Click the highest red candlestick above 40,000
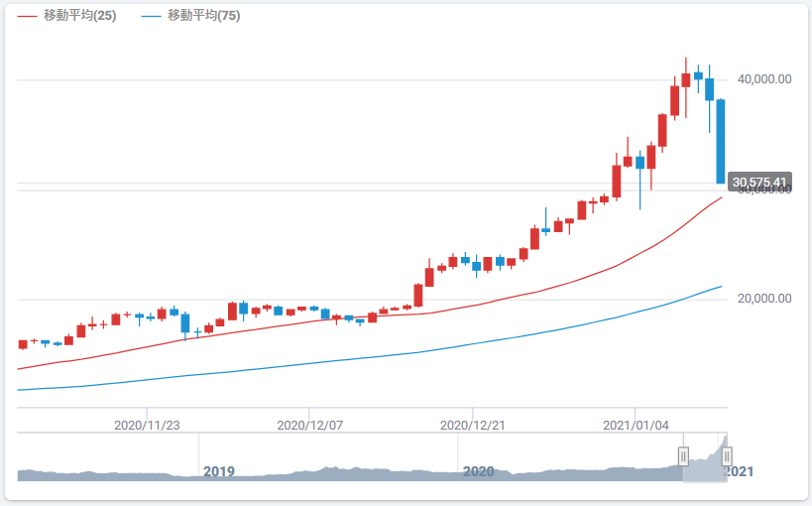Screen dimensions: 812x506 point(686,80)
